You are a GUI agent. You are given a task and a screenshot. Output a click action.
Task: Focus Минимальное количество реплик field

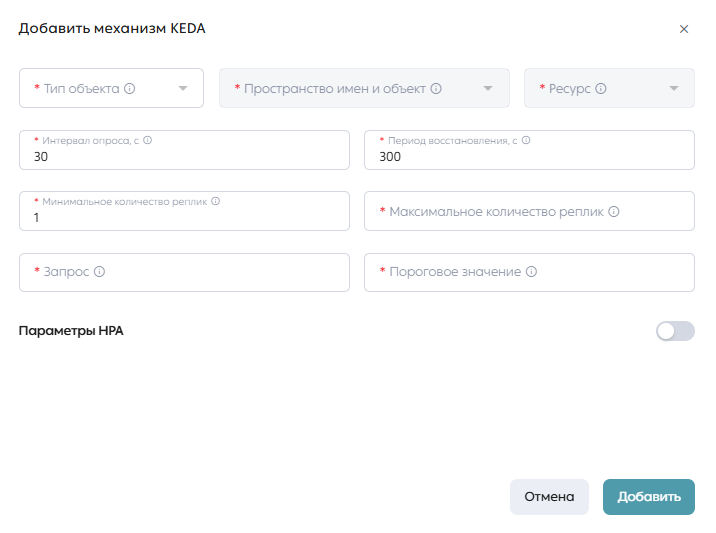click(184, 211)
